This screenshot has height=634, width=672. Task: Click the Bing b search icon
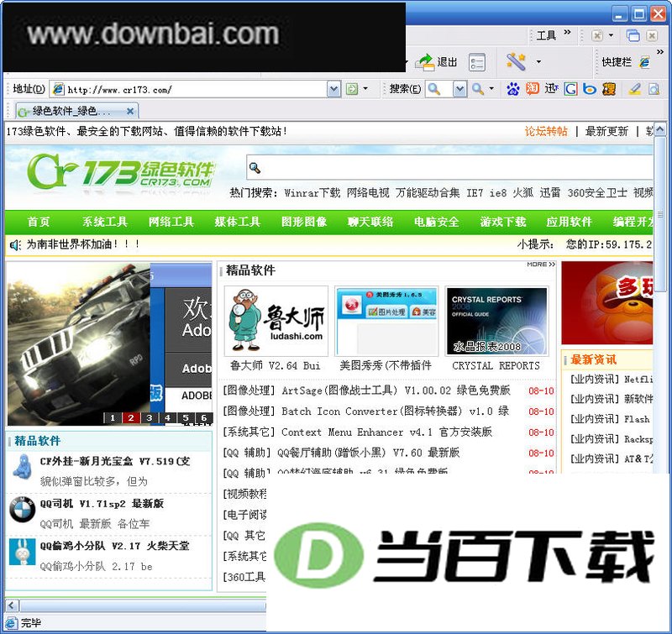click(x=590, y=89)
